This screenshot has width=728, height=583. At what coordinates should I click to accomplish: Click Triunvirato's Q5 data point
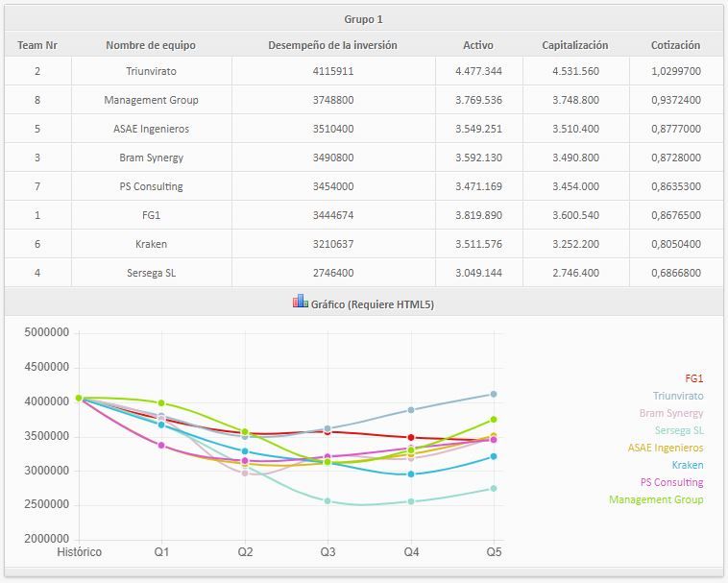[x=494, y=394]
